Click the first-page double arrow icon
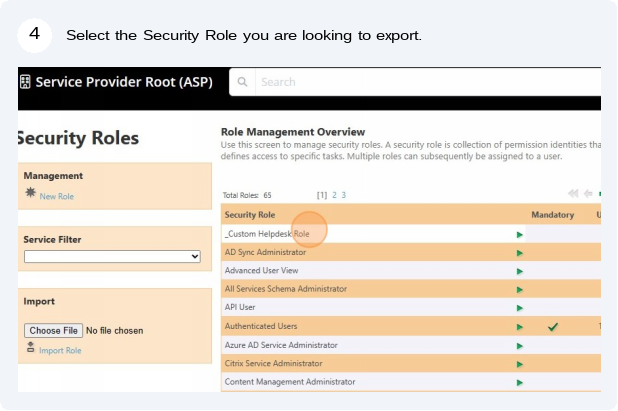The width and height of the screenshot is (618, 411). click(573, 193)
